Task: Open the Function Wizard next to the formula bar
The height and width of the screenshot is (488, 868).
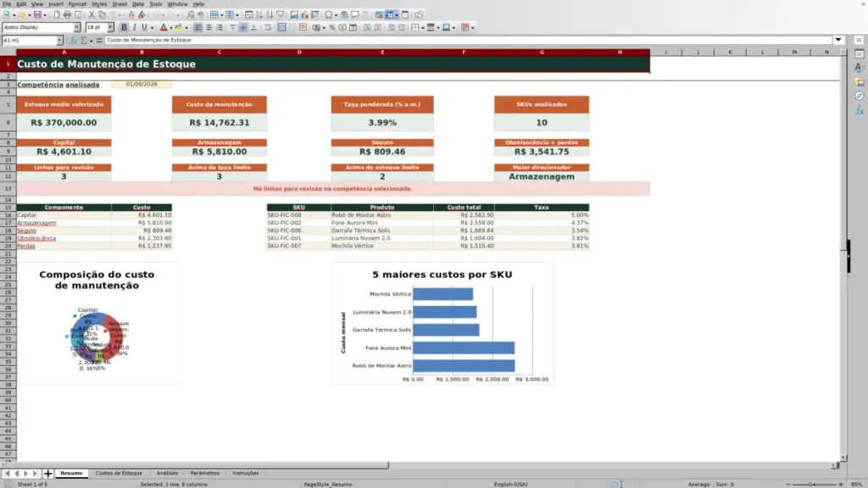Action: (x=73, y=41)
